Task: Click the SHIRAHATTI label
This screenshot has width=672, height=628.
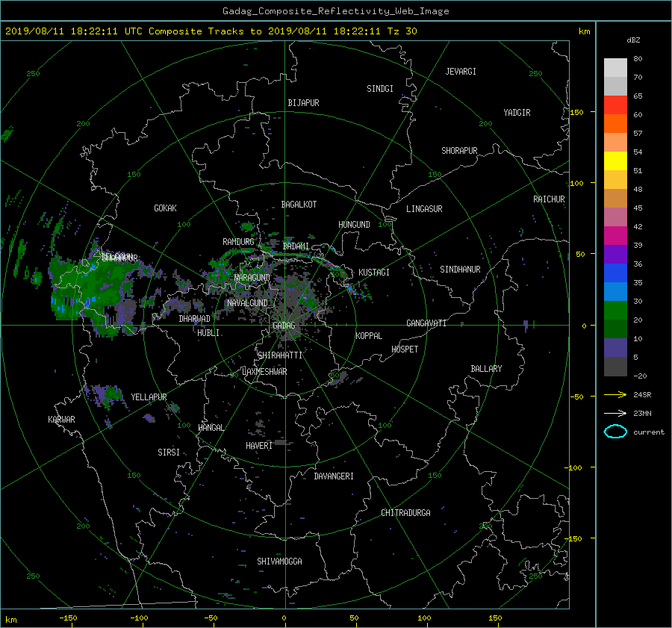Action: (x=280, y=355)
